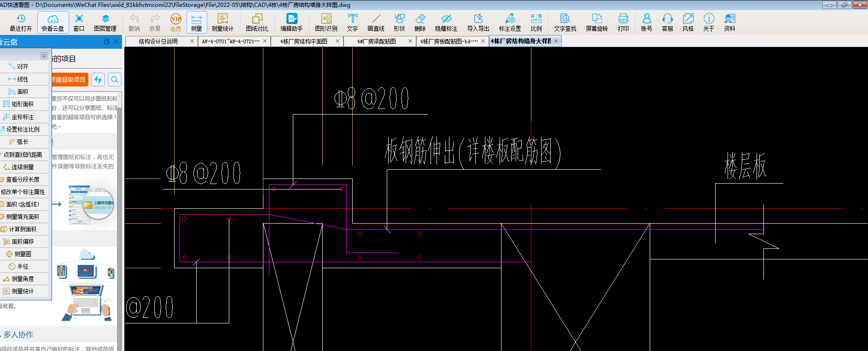
Task: Select the 文字 text tool
Action: click(353, 23)
